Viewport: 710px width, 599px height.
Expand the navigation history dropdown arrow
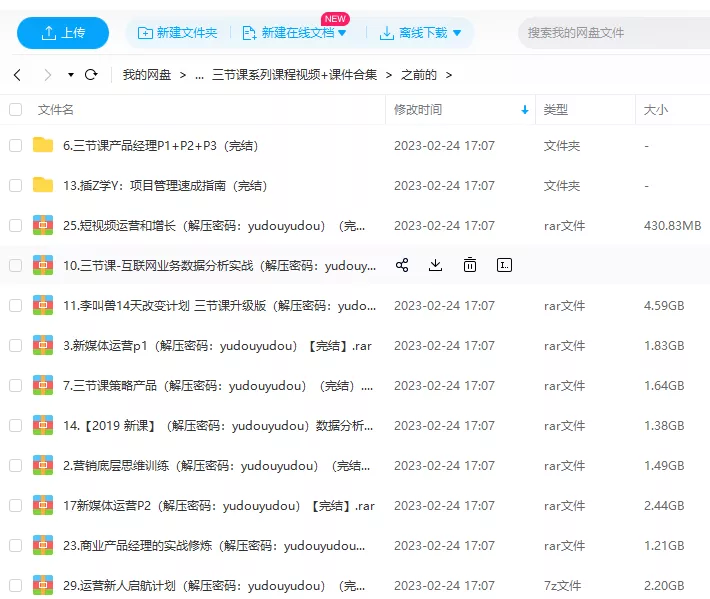(71, 75)
